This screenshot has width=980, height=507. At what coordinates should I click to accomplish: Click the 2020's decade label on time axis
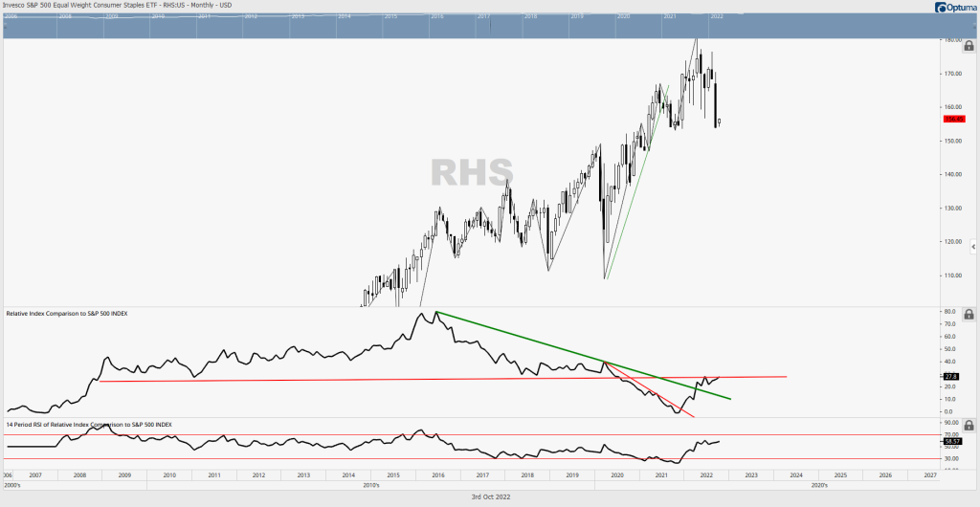click(819, 485)
